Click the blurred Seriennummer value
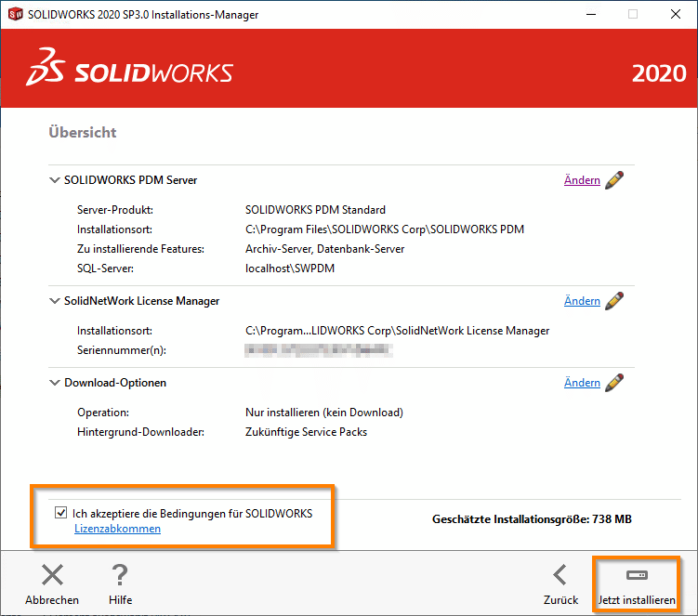698x616 pixels. (317, 350)
